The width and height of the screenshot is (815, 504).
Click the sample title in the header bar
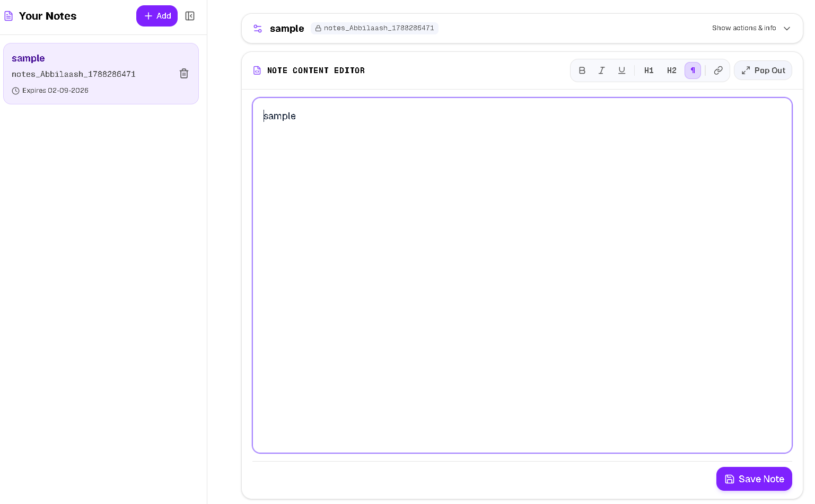coord(287,29)
